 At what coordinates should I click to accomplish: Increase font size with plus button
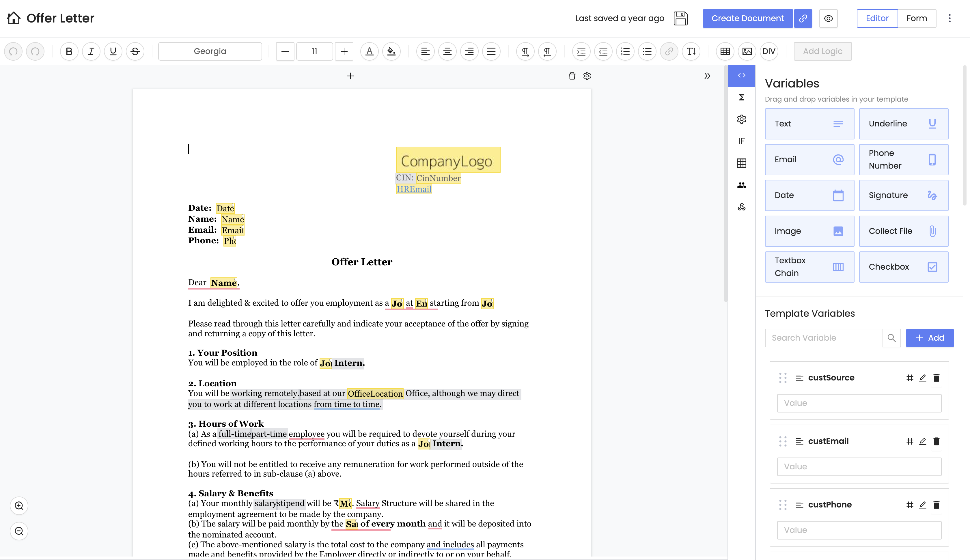344,51
